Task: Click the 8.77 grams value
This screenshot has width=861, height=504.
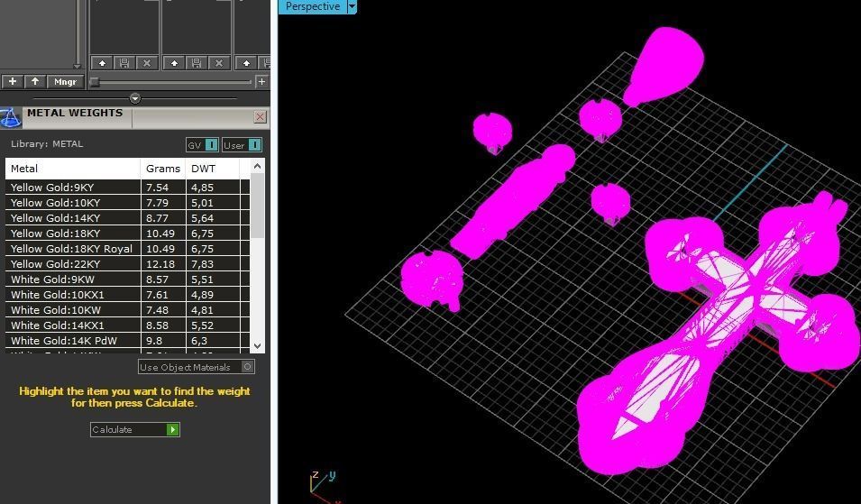Action: point(157,218)
